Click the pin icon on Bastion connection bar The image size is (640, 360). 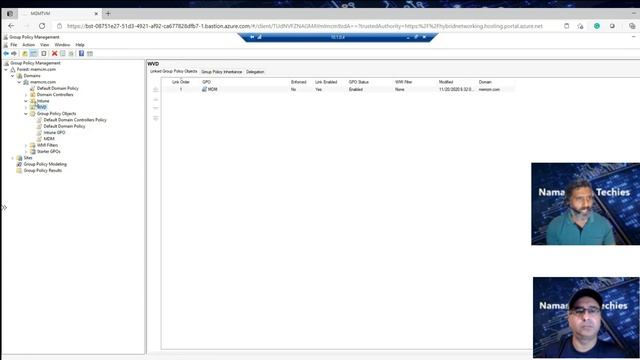click(252, 37)
